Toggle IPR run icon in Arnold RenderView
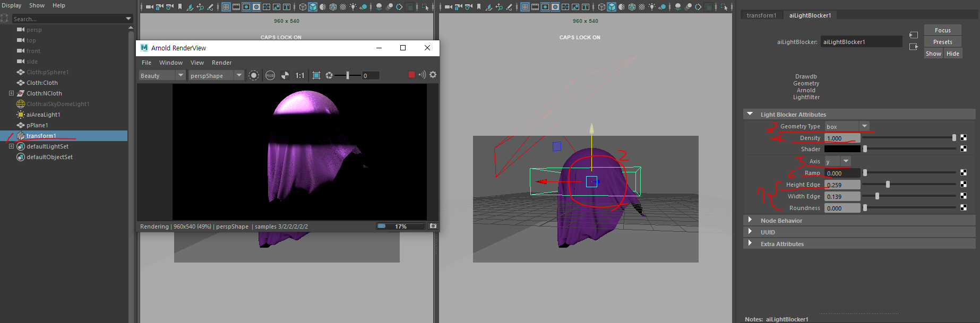Viewport: 980px width, 323px height. pyautogui.click(x=254, y=75)
